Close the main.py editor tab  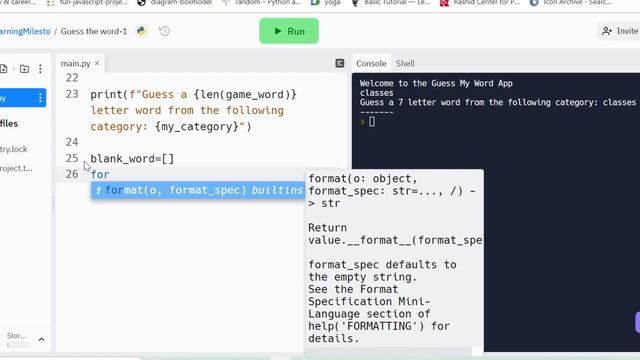click(x=97, y=63)
